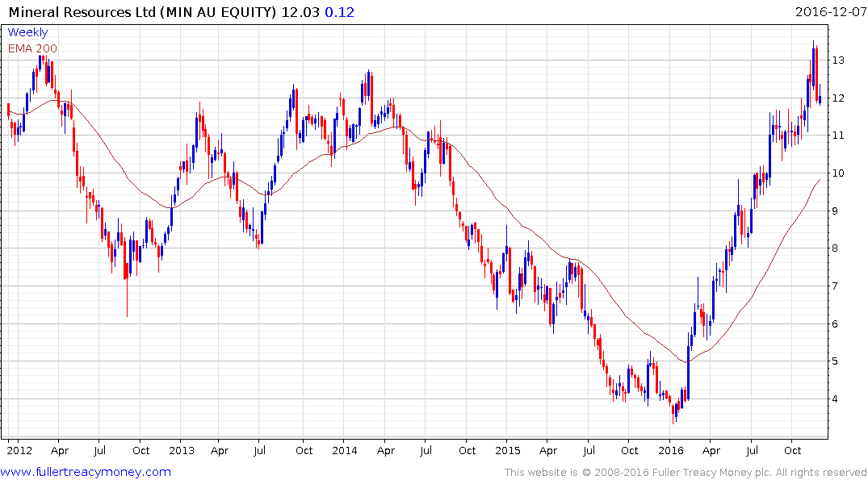The width and height of the screenshot is (868, 484).
Task: Click the 12 price axis label
Action: coord(838,98)
